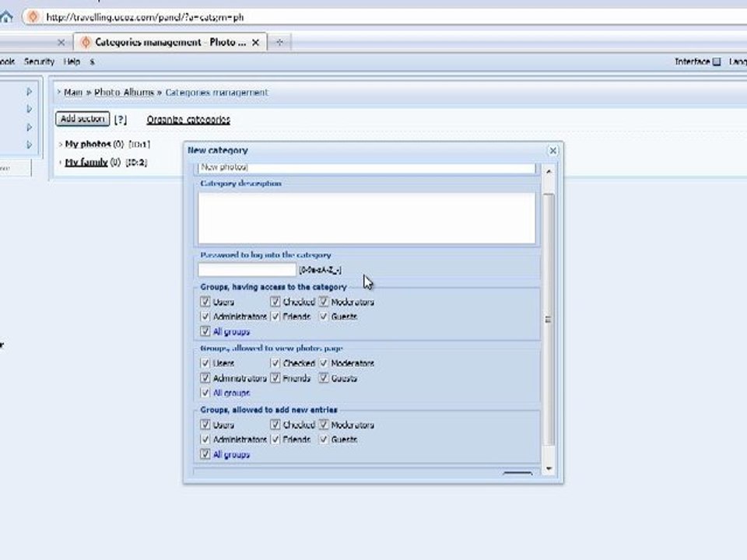Click the Category description text area

point(366,218)
